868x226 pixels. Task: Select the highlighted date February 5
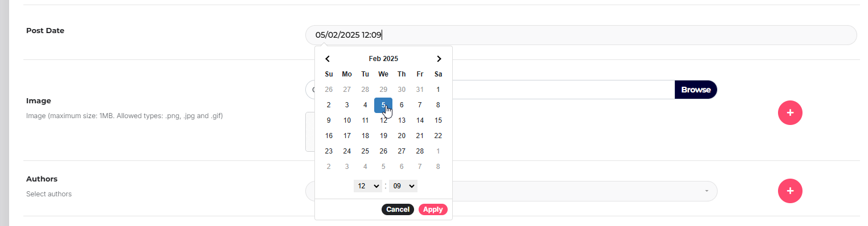tap(383, 105)
